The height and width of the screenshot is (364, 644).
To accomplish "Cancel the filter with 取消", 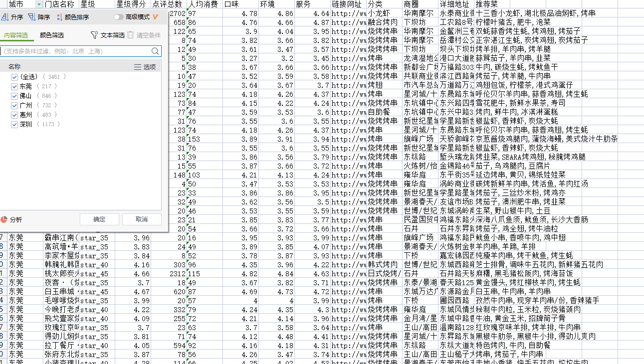I will tap(142, 219).
